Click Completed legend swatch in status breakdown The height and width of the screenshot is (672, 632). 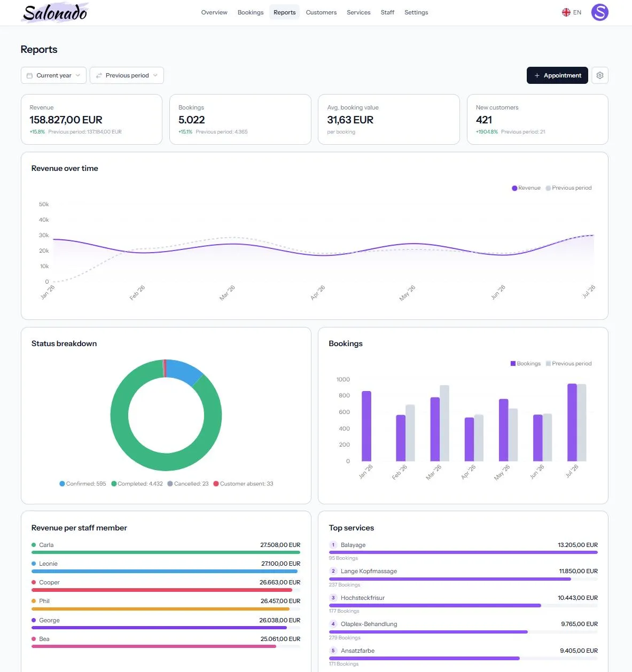pyautogui.click(x=114, y=484)
